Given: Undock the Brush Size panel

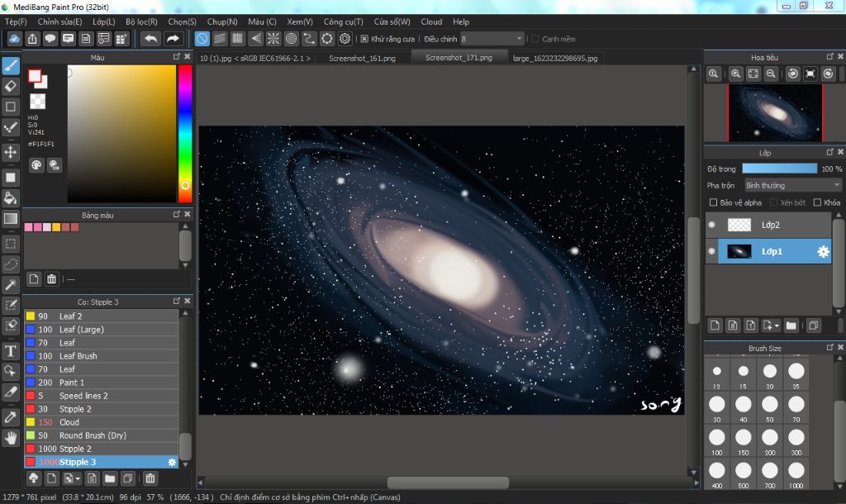Looking at the screenshot, I should [x=829, y=348].
